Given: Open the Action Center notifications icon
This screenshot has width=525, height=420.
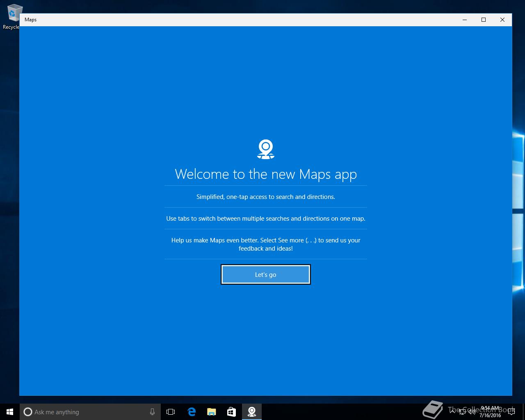Looking at the screenshot, I should (x=511, y=412).
